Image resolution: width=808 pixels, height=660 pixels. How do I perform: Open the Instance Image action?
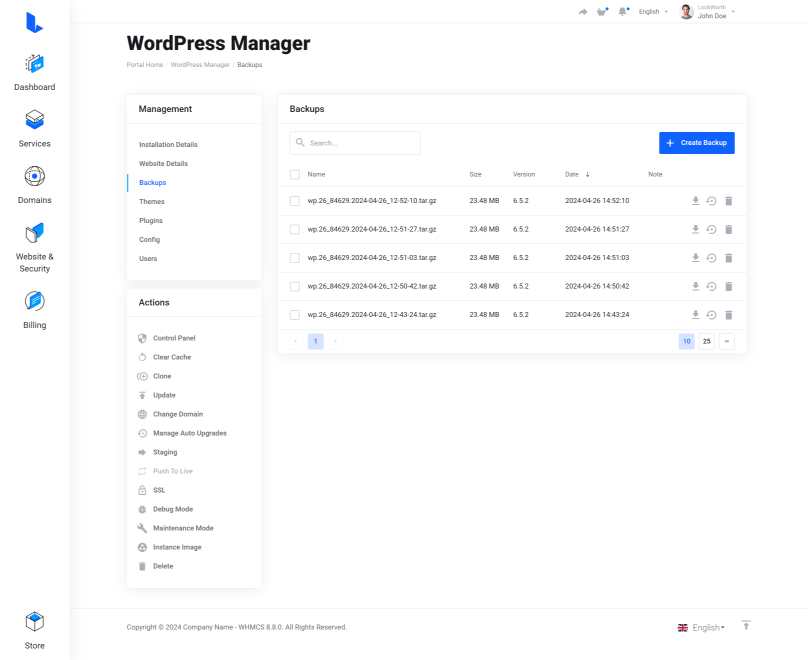170,548
